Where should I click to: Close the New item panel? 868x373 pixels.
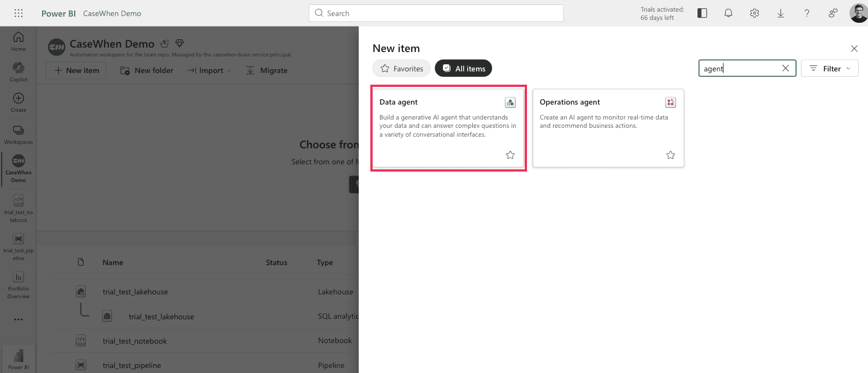tap(854, 49)
